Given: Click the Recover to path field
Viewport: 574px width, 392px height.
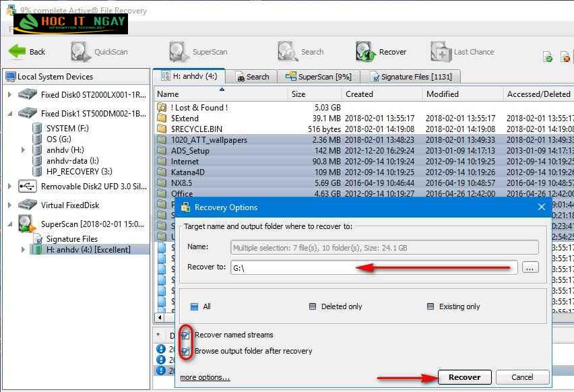Looking at the screenshot, I should pos(374,267).
